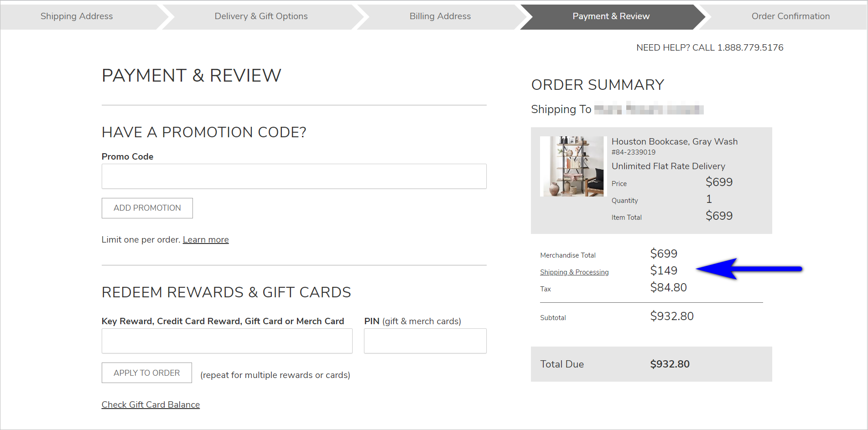Select the Houston Bookcase product title
The height and width of the screenshot is (430, 868).
[675, 141]
